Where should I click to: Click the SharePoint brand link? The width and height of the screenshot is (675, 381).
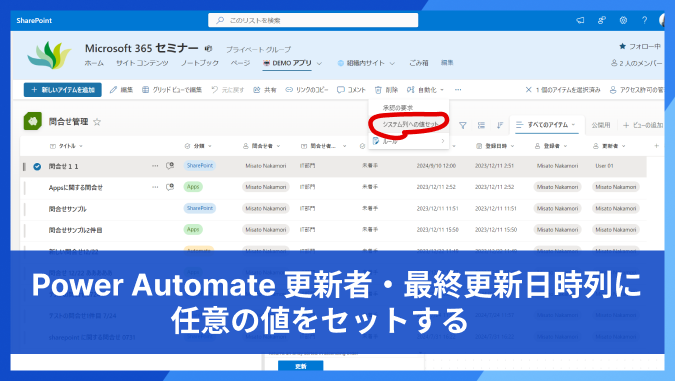[34, 20]
